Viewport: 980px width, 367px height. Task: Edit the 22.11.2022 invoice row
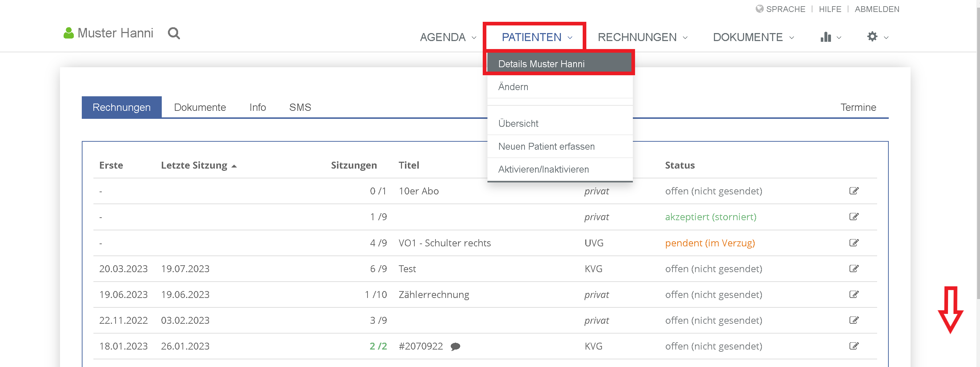pos(854,320)
